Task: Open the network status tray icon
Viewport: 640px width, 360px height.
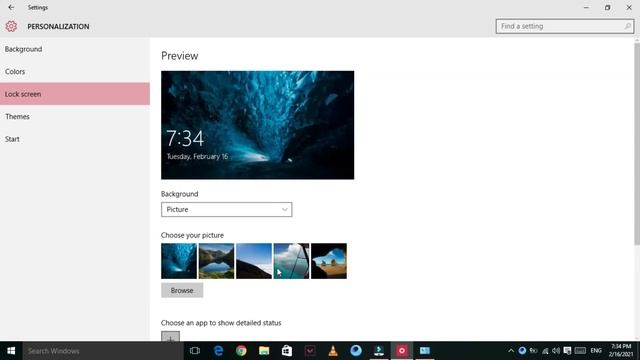Action: pos(545,351)
